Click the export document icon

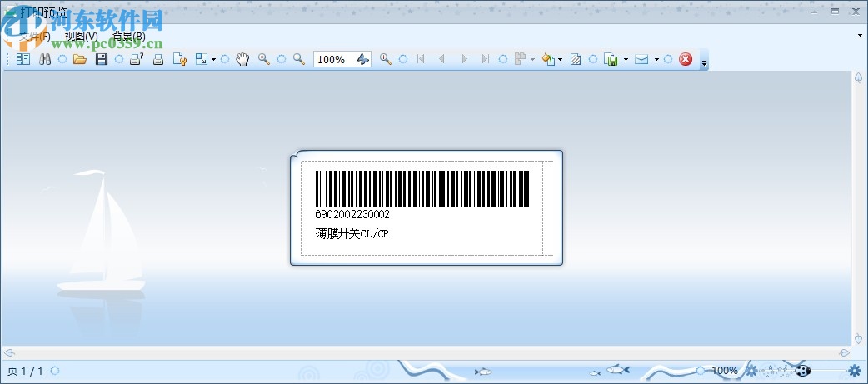click(611, 59)
